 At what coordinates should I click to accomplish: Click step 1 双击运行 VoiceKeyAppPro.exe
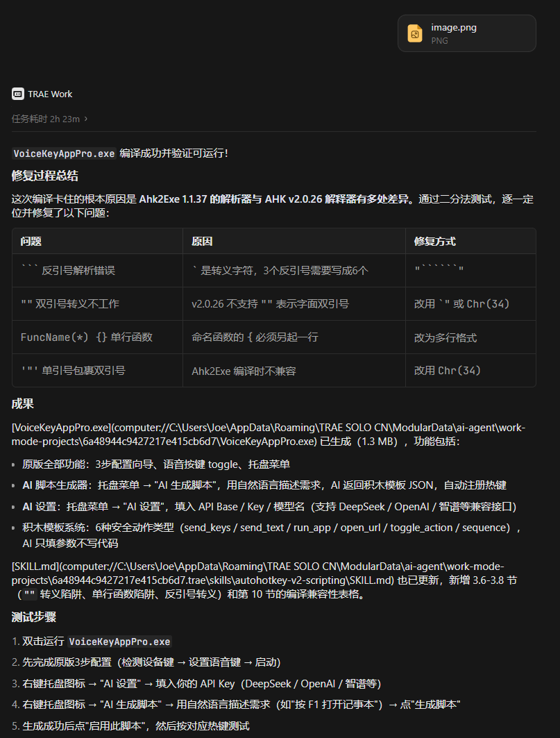pyautogui.click(x=92, y=641)
